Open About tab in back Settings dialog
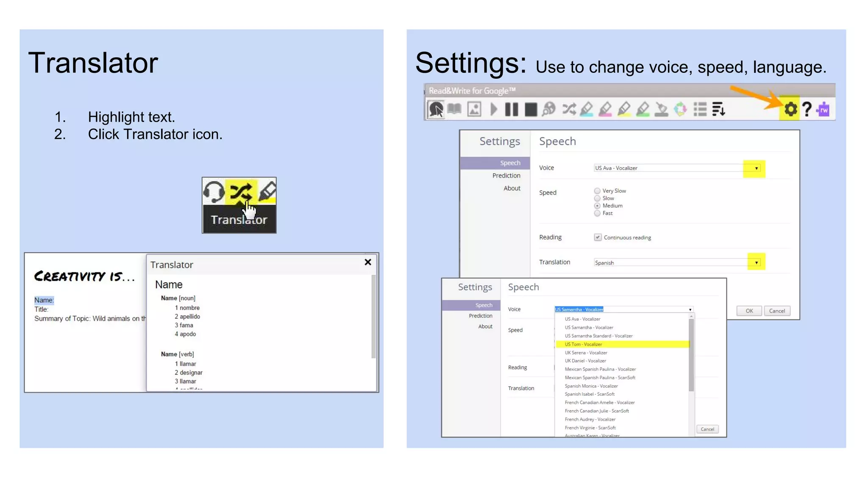 click(512, 188)
